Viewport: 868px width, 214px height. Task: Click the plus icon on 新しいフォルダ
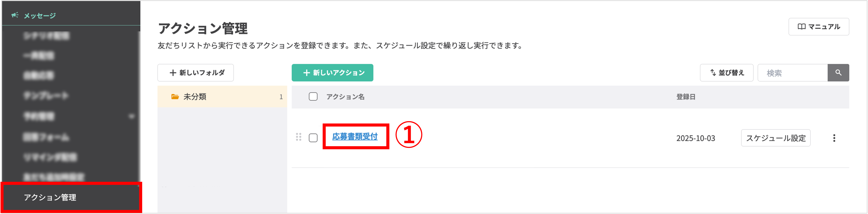pyautogui.click(x=173, y=72)
